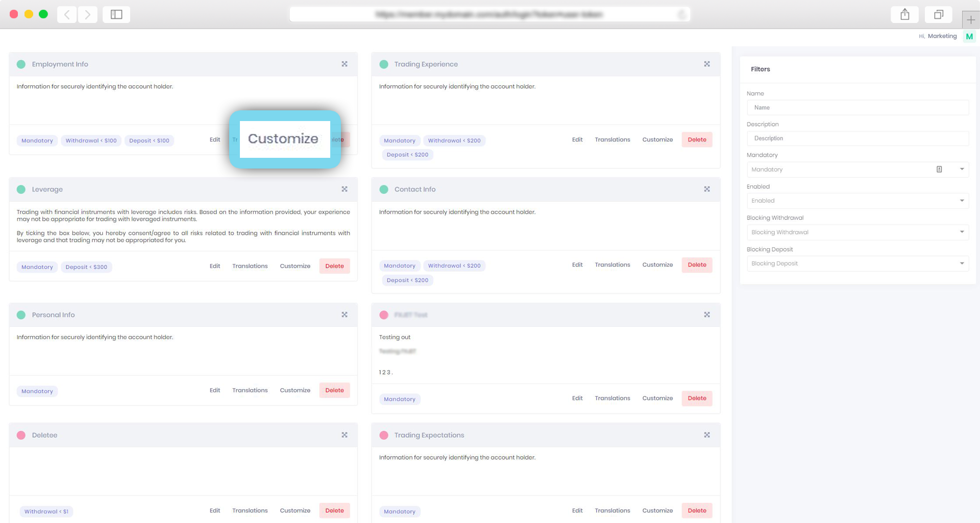Toggle Leverage green status dot
The width and height of the screenshot is (980, 523).
pos(21,189)
